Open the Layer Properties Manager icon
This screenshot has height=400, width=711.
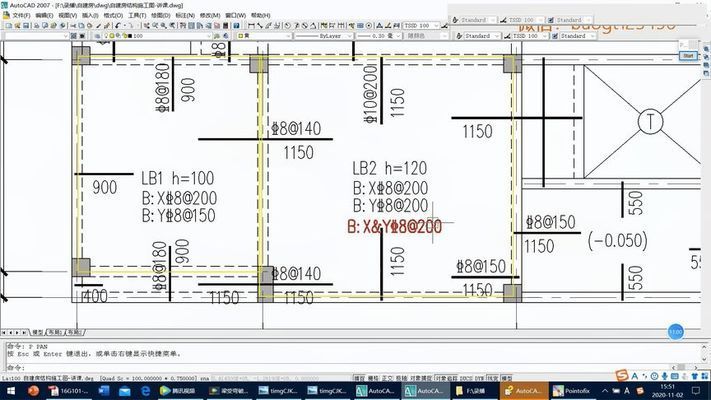(97, 36)
